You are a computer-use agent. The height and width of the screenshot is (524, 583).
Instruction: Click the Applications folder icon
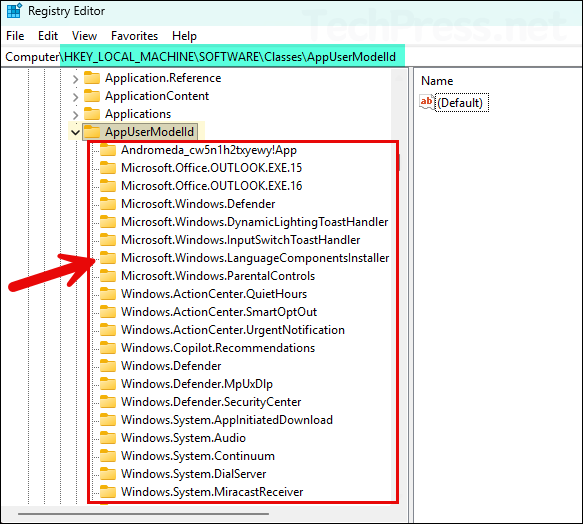[x=92, y=114]
